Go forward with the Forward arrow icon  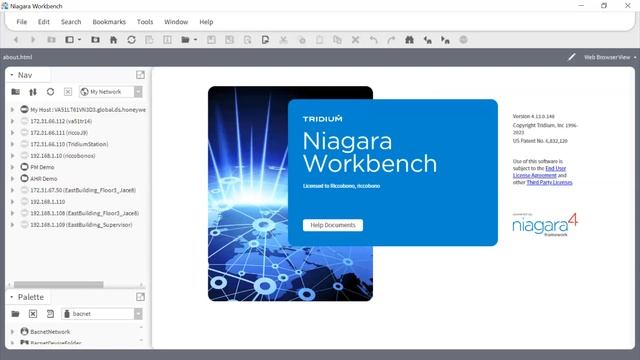tap(33, 40)
